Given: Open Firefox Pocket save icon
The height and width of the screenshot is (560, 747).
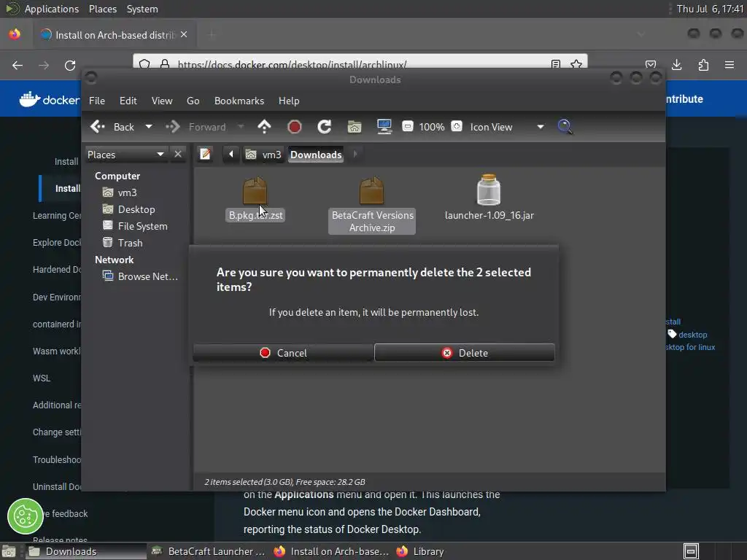Looking at the screenshot, I should [650, 65].
